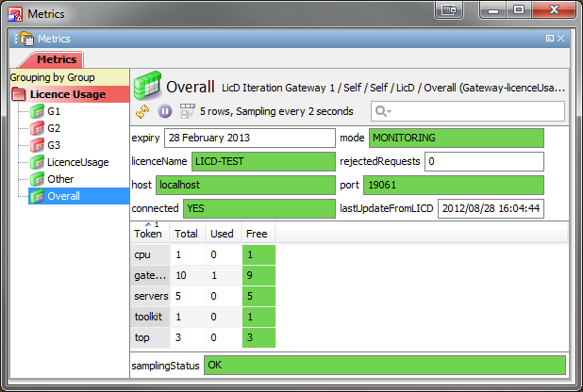Switch to the Metrics tab
583x392 pixels.
tap(57, 59)
